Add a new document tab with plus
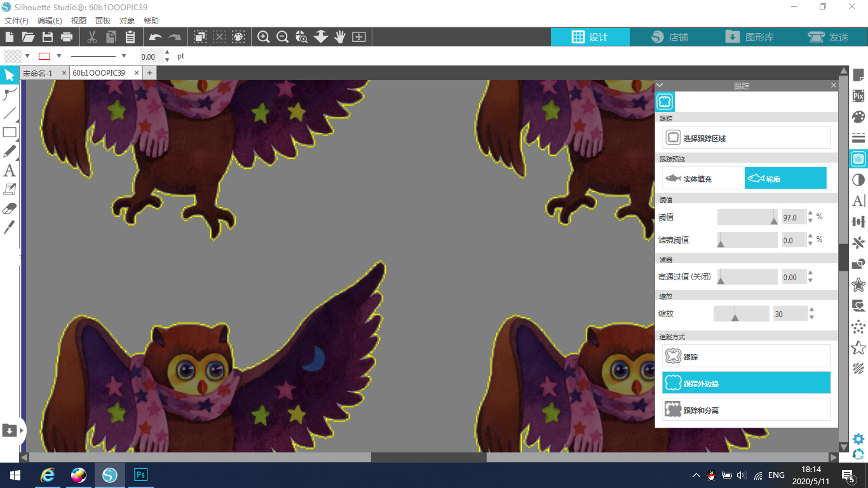868x488 pixels. point(150,73)
